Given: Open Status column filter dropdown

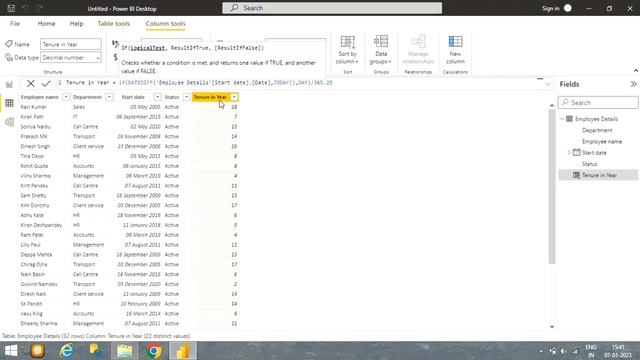Looking at the screenshot, I should click(187, 97).
